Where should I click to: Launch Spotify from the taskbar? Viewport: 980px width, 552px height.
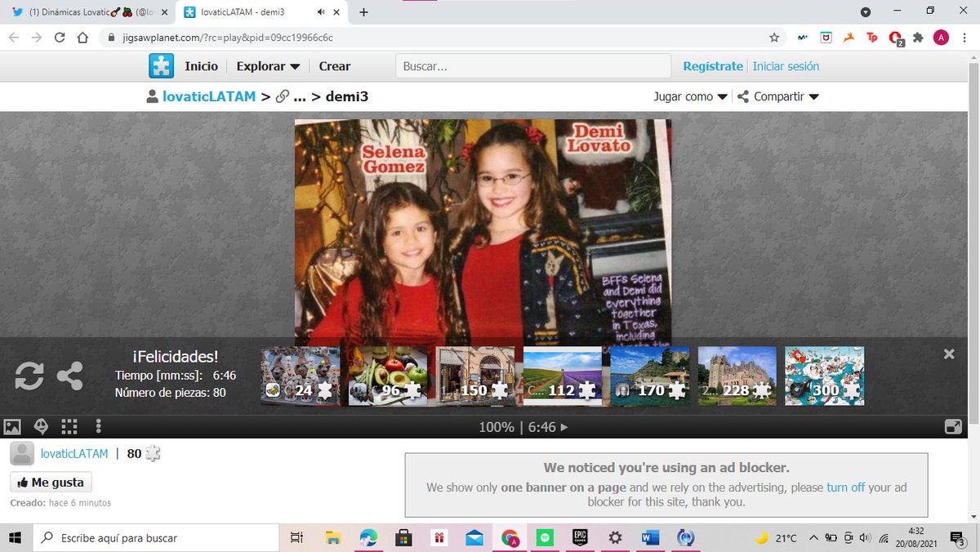(x=544, y=537)
